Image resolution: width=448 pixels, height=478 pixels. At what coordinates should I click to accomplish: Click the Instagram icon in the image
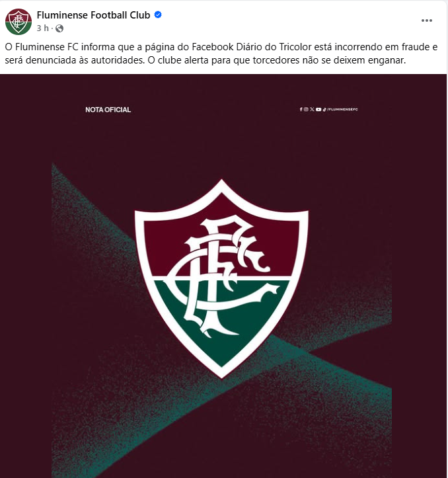pyautogui.click(x=306, y=109)
